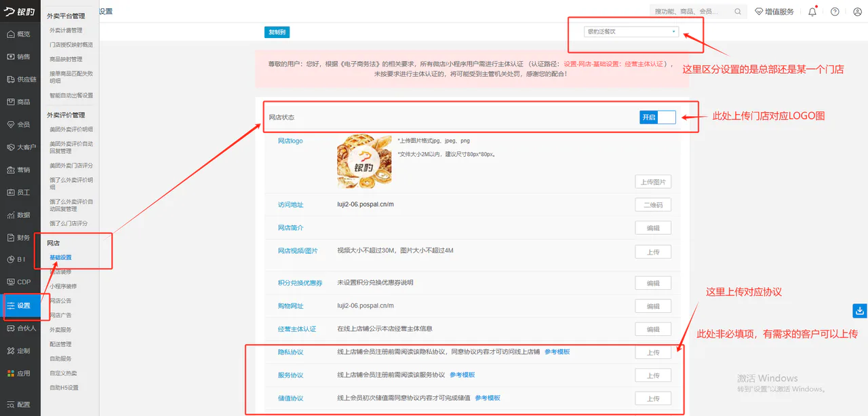Open 参考模板 link for 服务协议
The image size is (868, 416).
tap(462, 375)
